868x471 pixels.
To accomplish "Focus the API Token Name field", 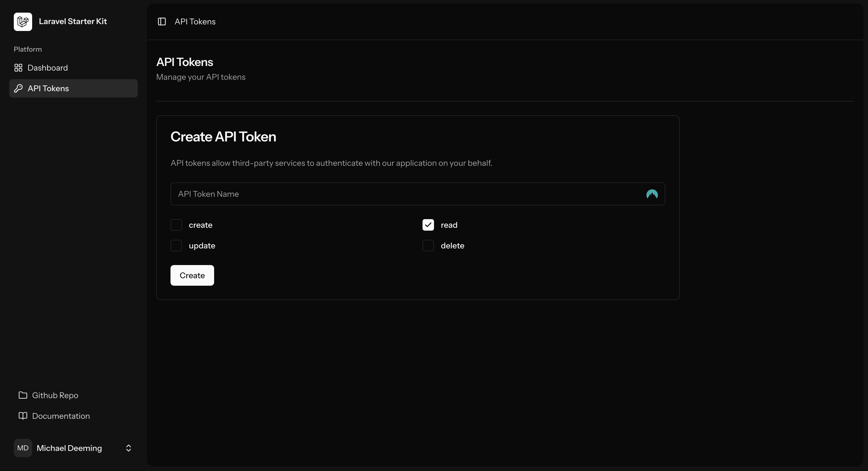I will click(x=404, y=194).
